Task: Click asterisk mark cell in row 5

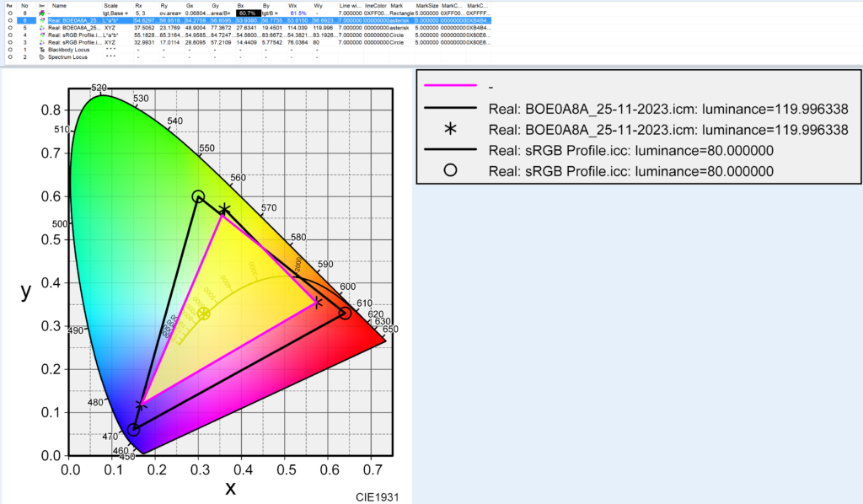Action: [399, 28]
